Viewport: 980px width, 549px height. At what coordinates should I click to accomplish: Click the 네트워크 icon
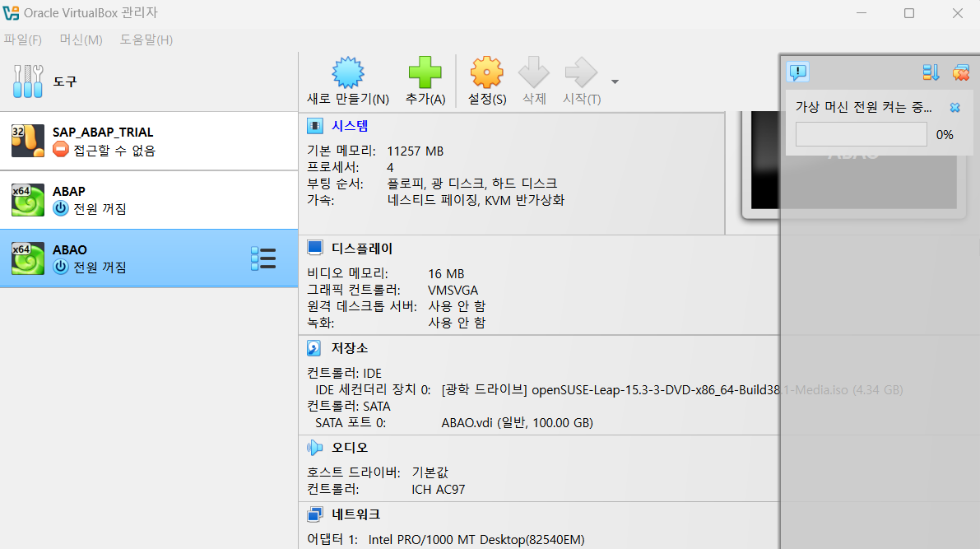(315, 514)
